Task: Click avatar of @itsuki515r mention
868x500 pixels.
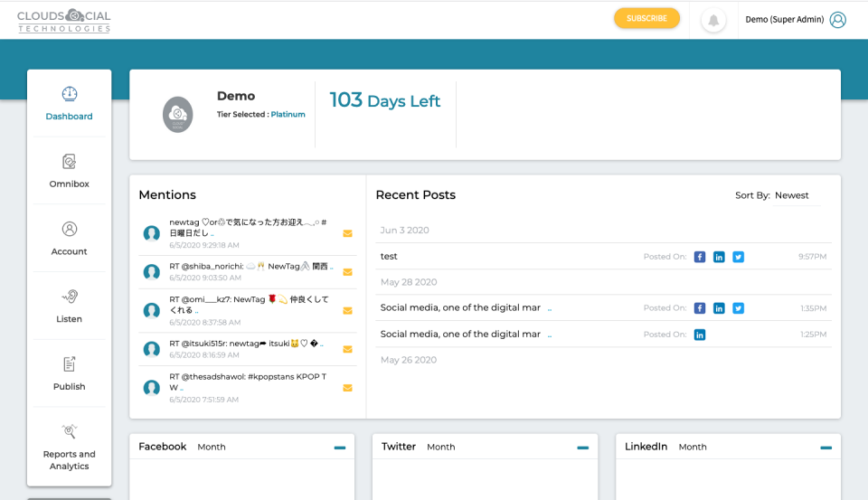Action: (x=152, y=349)
